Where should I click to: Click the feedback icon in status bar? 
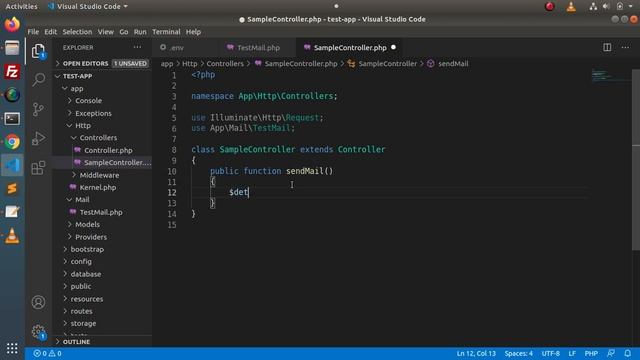pos(611,353)
